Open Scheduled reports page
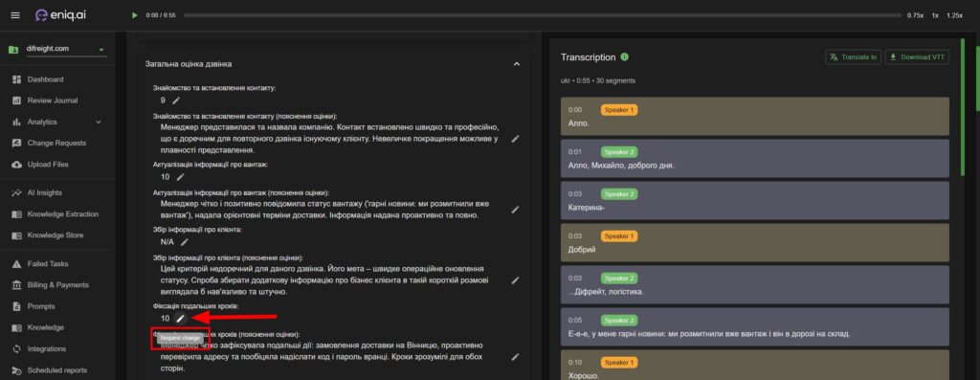 [x=57, y=370]
